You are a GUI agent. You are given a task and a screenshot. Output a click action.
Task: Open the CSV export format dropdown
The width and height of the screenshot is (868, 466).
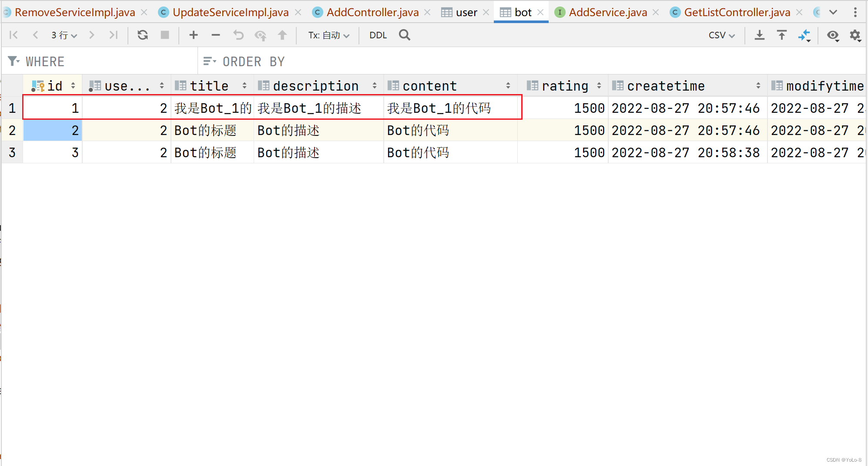click(x=722, y=35)
